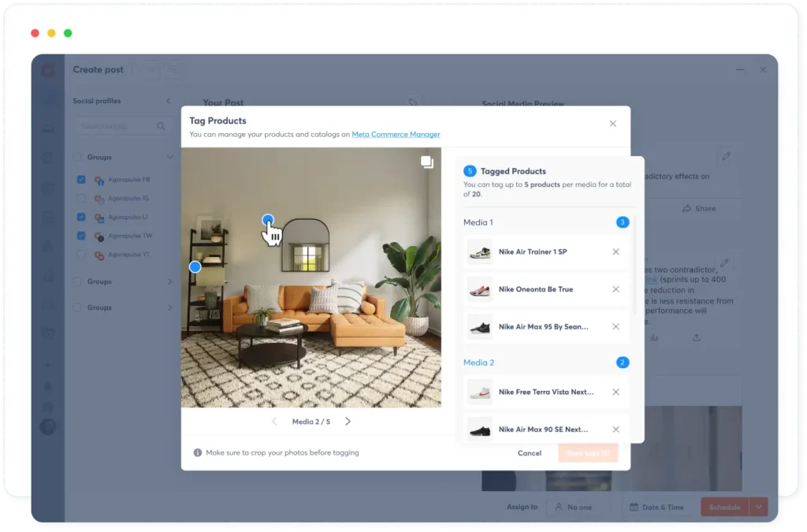The width and height of the screenshot is (807, 532).
Task: Select the blue tag dot on the bookshelf
Action: [x=195, y=266]
